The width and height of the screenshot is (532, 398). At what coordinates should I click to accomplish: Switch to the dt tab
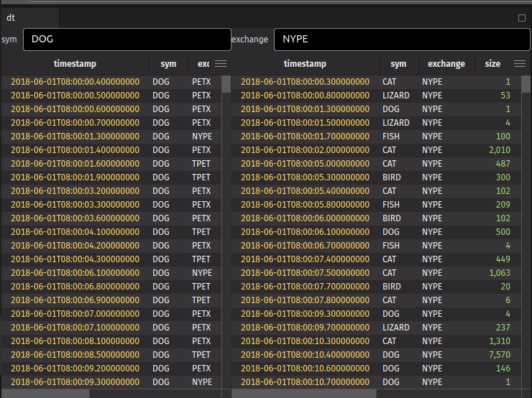coord(11,18)
